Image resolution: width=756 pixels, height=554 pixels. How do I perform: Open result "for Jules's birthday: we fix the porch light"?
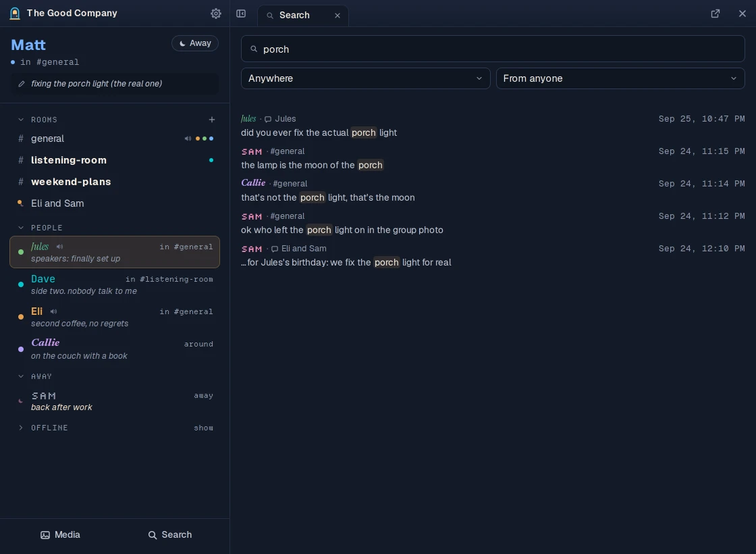point(493,256)
